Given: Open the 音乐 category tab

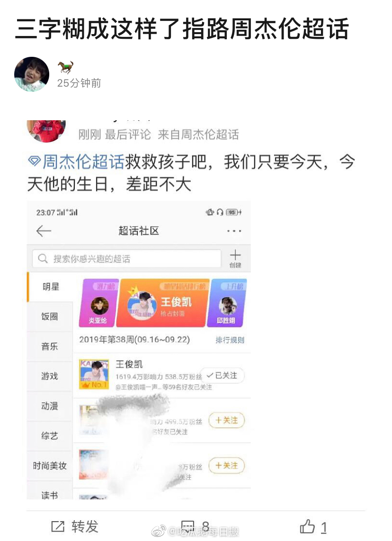Looking at the screenshot, I should (50, 346).
